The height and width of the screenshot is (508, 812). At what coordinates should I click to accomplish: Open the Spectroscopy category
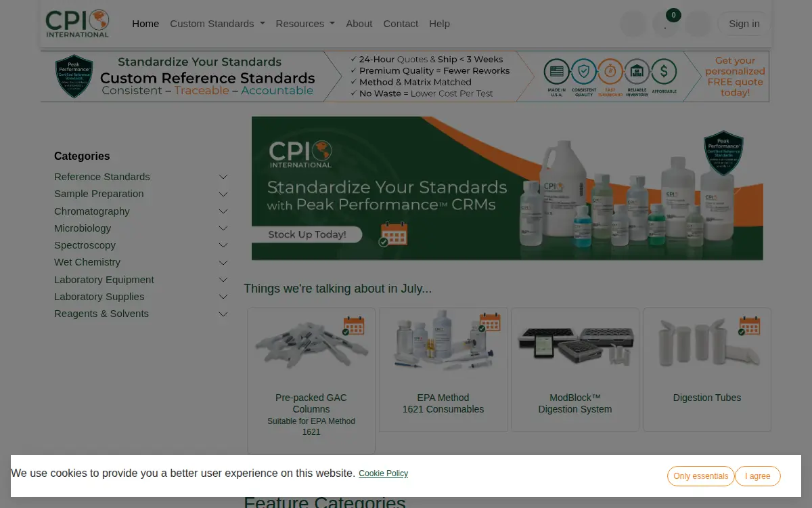coord(85,245)
